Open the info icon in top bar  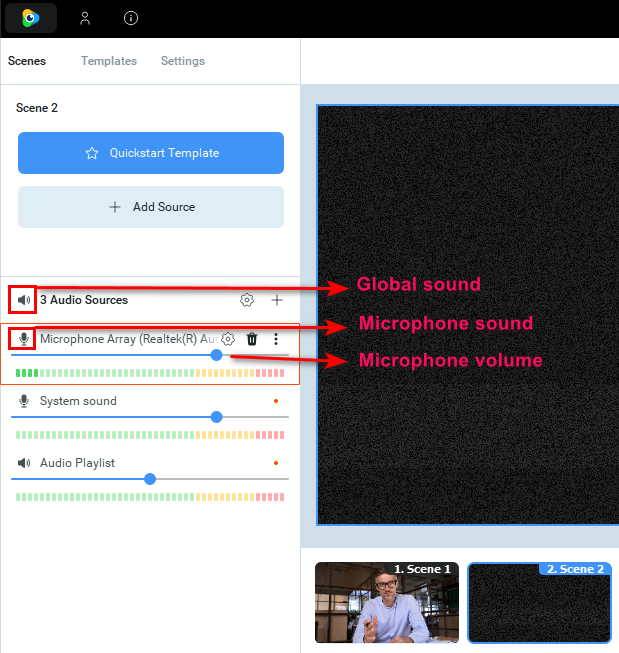coord(131,18)
